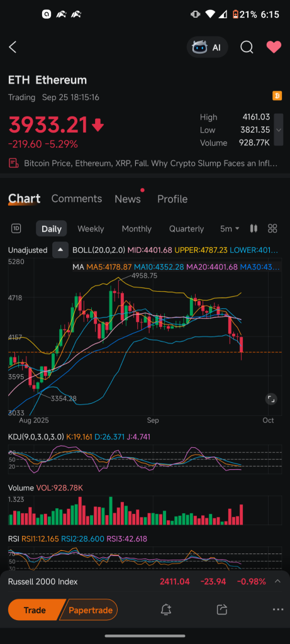Screen dimensions: 290x644
Task: Tap the MA10:4352.28 legend value
Action: tap(159, 267)
